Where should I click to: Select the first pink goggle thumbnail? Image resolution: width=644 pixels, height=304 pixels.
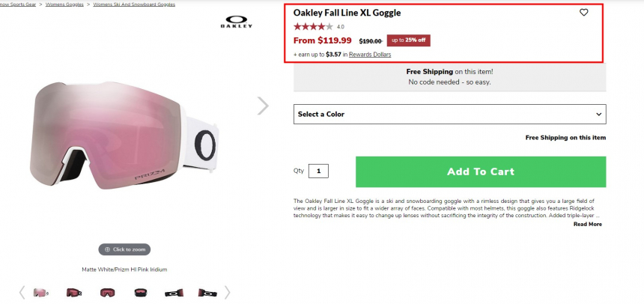40,292
